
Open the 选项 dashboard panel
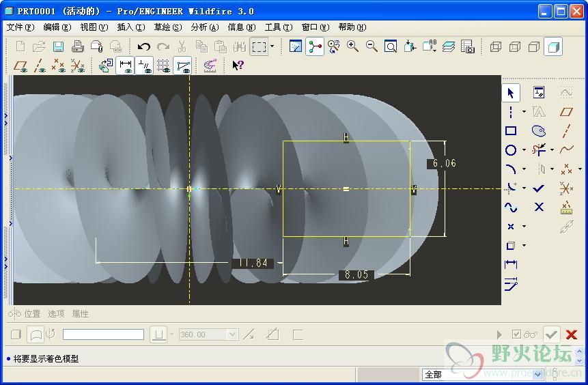pos(56,314)
